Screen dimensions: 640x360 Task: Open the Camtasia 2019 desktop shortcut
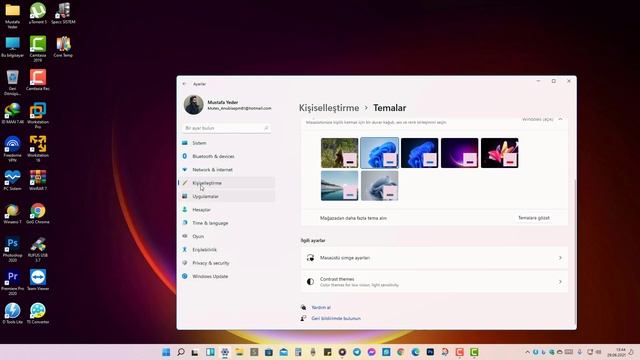pyautogui.click(x=38, y=49)
